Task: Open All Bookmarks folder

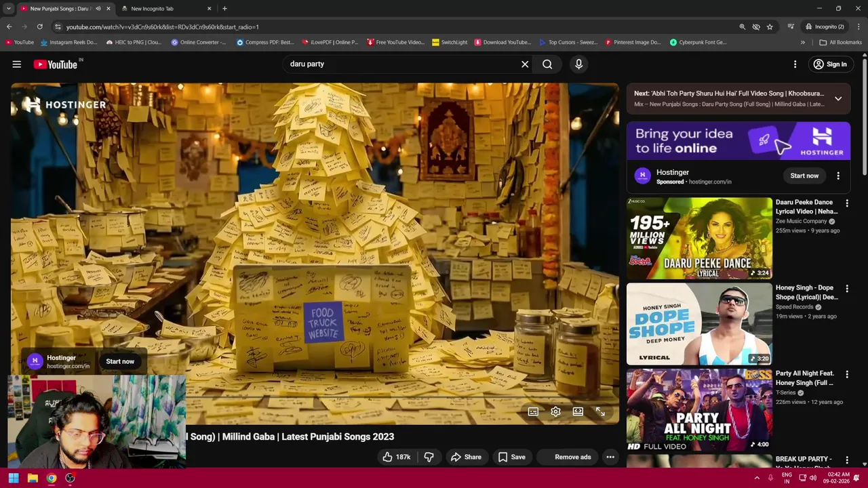Action: tap(841, 42)
